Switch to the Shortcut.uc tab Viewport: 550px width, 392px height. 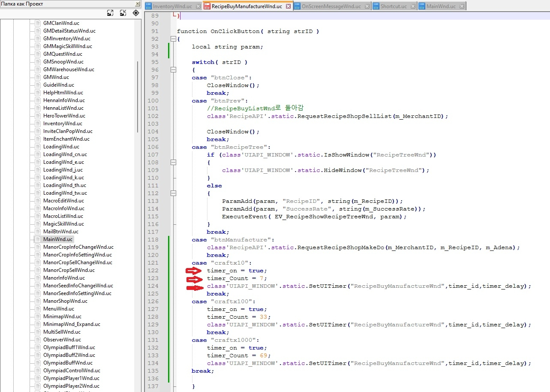[394, 6]
